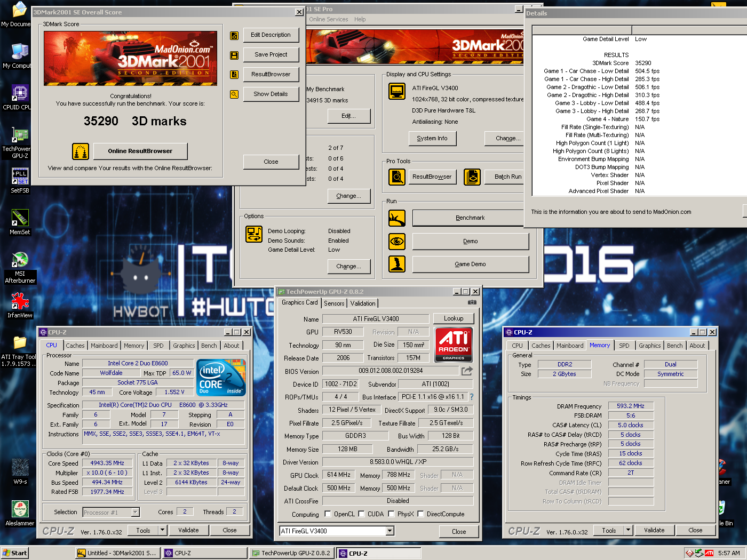This screenshot has height=560, width=747.
Task: Click the 3DMark Score value 35290 in Details
Action: click(x=643, y=63)
